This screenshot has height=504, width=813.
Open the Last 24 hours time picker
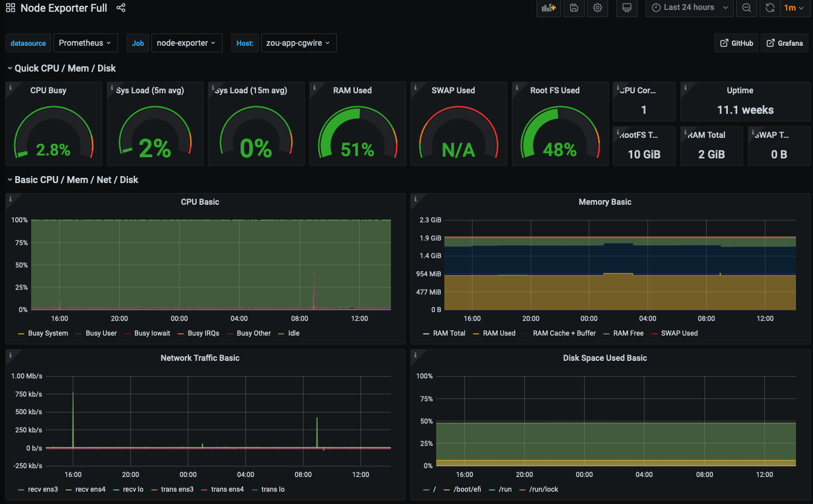tap(690, 8)
